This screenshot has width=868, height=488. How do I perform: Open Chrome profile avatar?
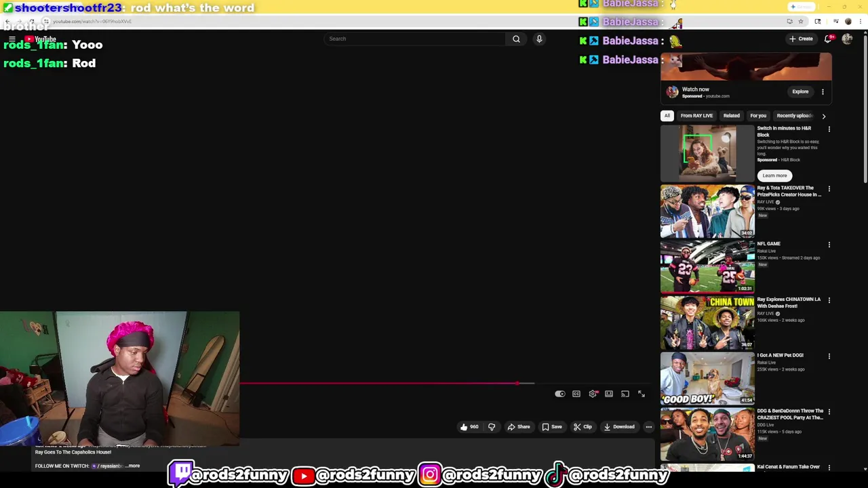tap(848, 21)
